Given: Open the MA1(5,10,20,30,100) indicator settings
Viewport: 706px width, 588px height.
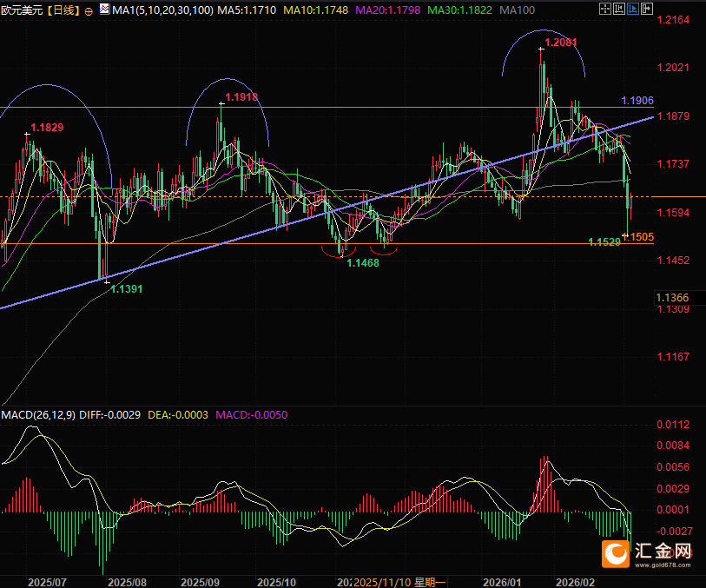Looking at the screenshot, I should pos(157,10).
